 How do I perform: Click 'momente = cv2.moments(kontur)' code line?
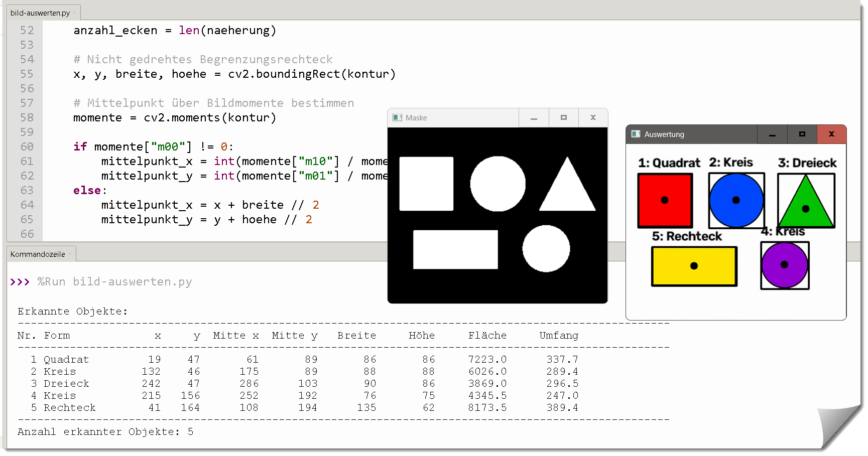tap(175, 118)
